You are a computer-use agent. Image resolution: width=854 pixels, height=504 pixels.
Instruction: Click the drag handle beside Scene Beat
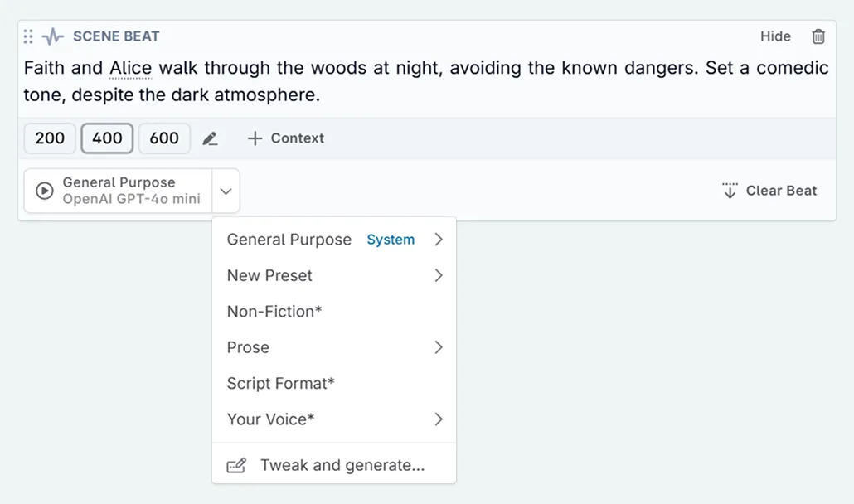(x=28, y=36)
